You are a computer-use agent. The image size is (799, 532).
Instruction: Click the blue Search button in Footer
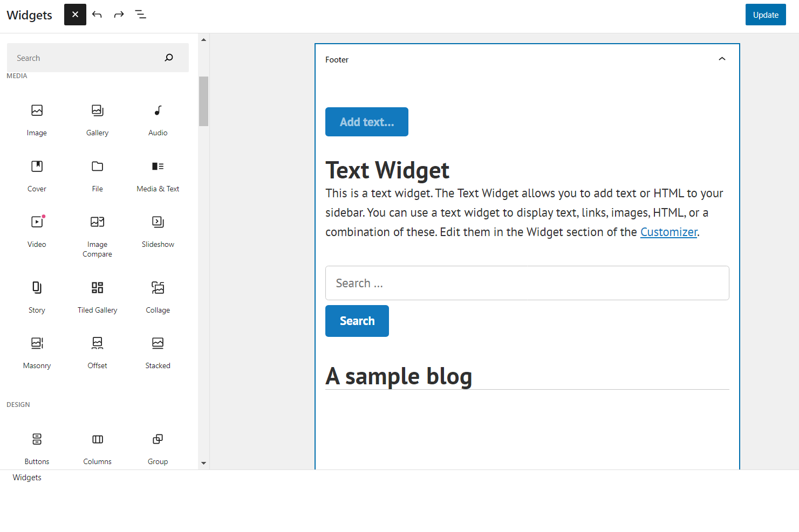tap(357, 321)
